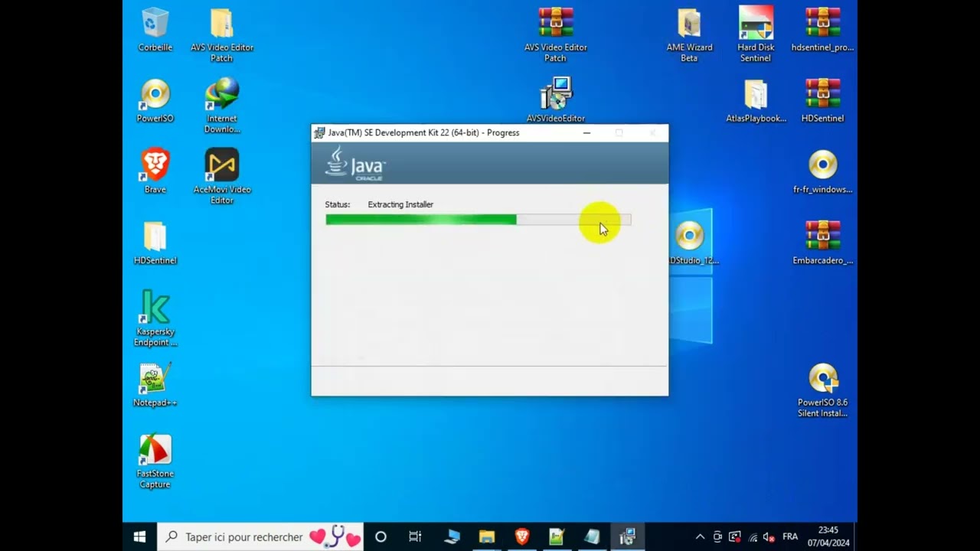The width and height of the screenshot is (980, 551).
Task: Switch to Brave on the taskbar
Action: tap(522, 536)
